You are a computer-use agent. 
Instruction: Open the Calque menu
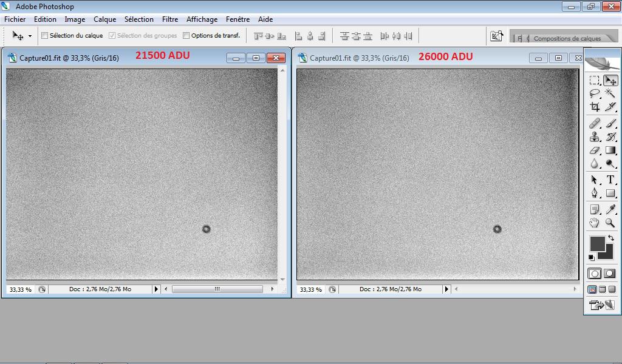104,19
